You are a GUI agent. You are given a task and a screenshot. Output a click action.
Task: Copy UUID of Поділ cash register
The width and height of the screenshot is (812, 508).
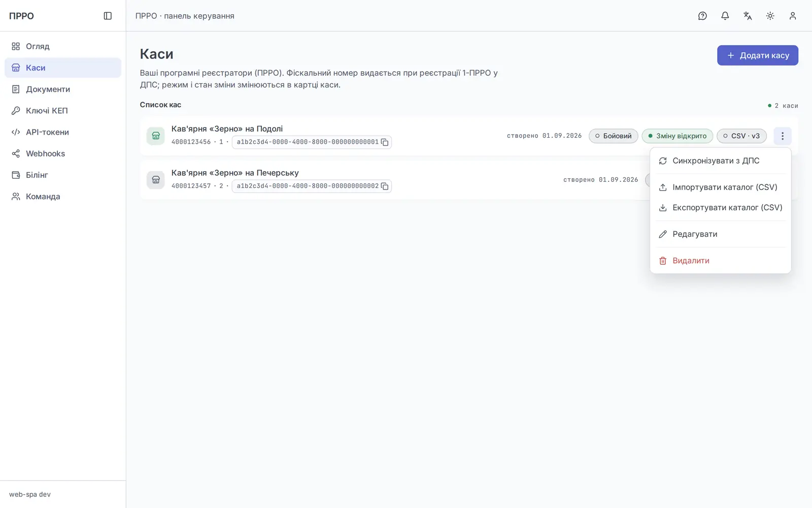[385, 142]
